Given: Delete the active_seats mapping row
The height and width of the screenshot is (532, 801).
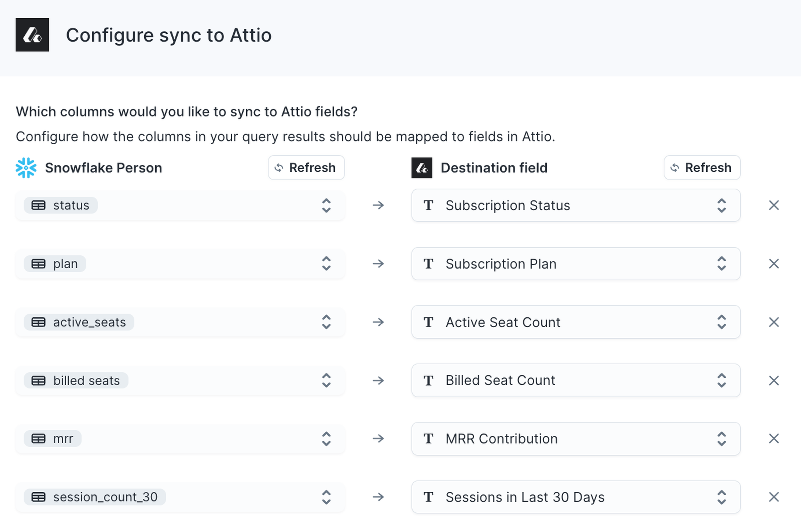Looking at the screenshot, I should coord(773,322).
